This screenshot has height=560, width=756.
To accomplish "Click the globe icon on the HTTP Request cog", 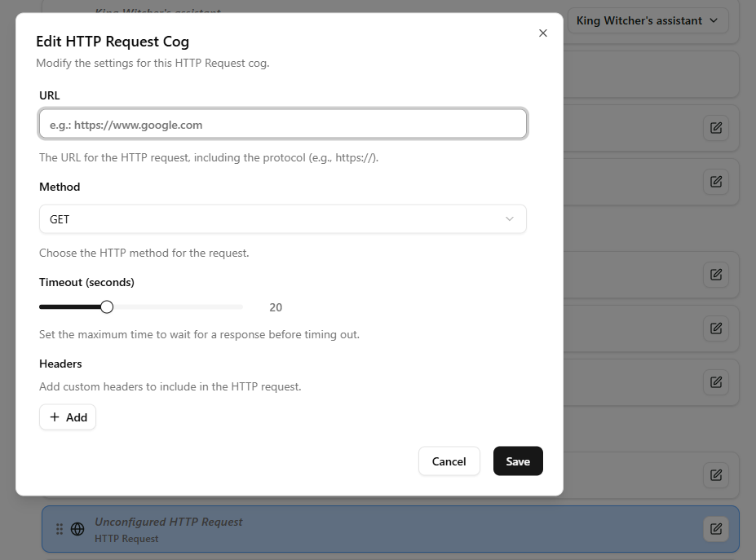I will (77, 528).
